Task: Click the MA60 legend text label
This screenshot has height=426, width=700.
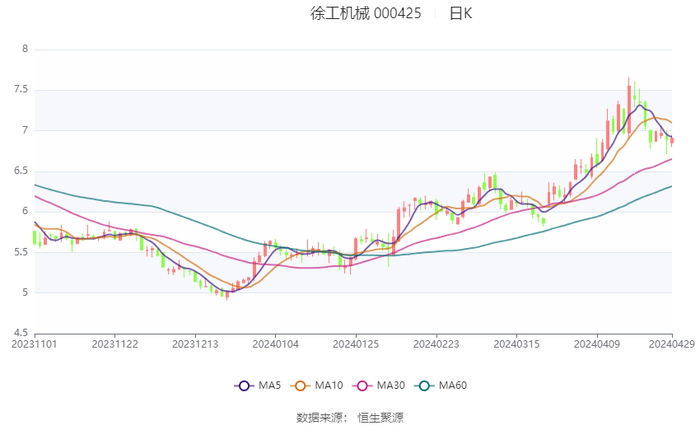Action: (453, 386)
